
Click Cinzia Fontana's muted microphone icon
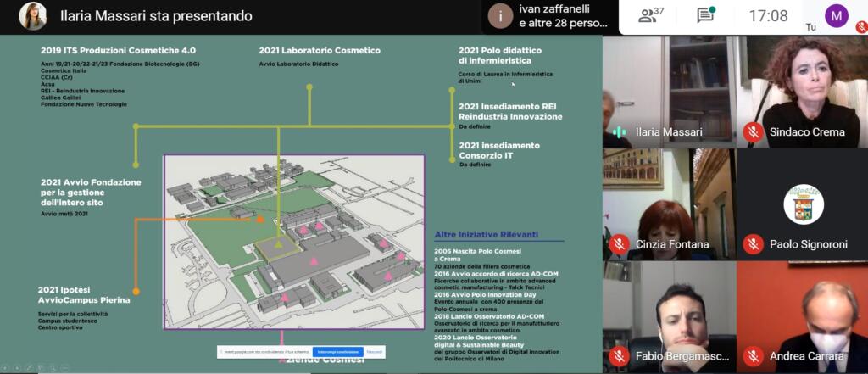pos(620,244)
